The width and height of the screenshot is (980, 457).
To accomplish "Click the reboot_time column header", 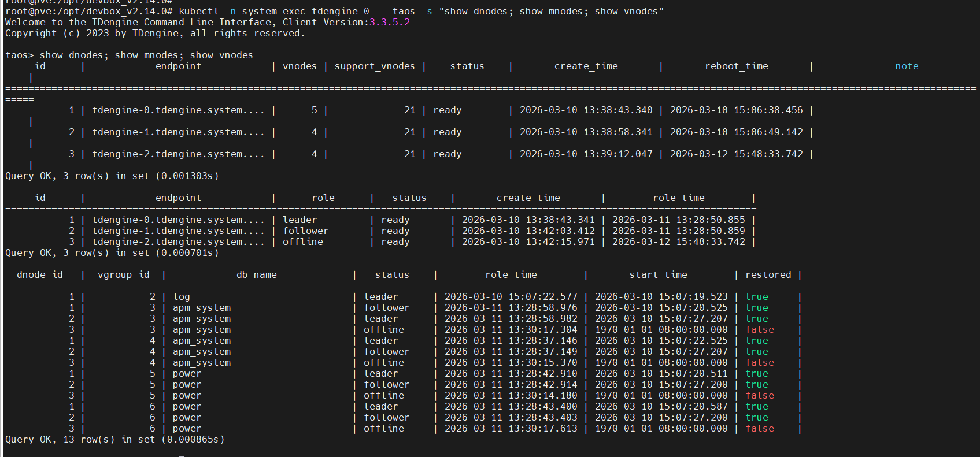I will (736, 66).
